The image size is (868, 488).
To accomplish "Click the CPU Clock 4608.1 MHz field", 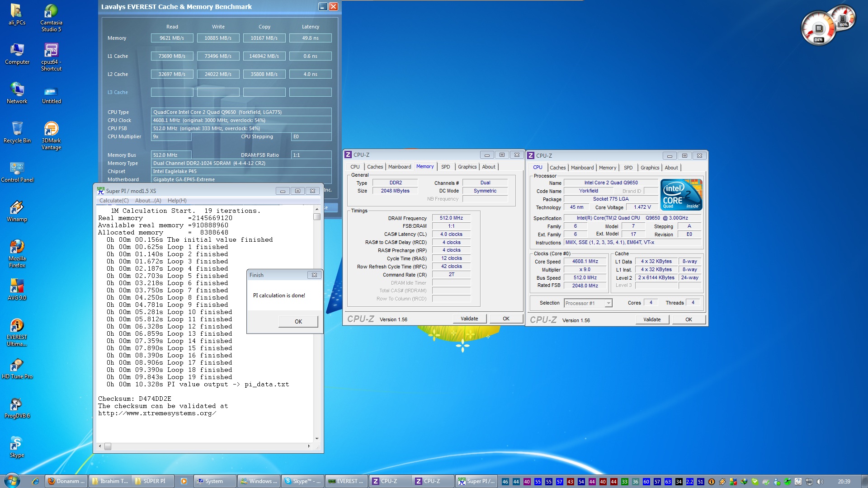I will tap(241, 120).
